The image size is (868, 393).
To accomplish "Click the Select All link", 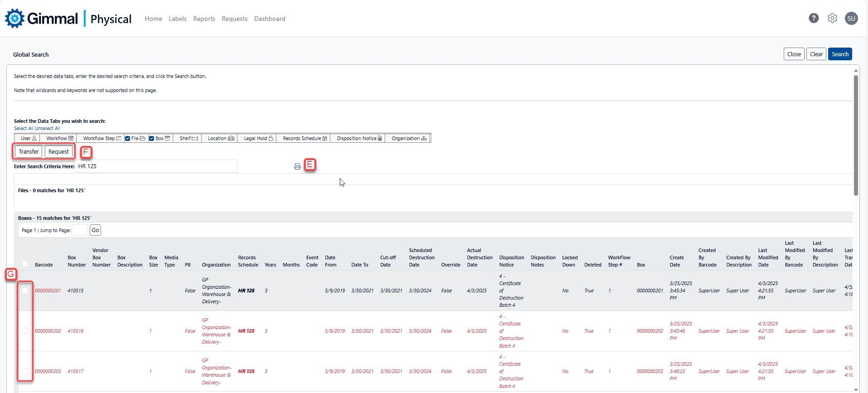I will [x=24, y=128].
